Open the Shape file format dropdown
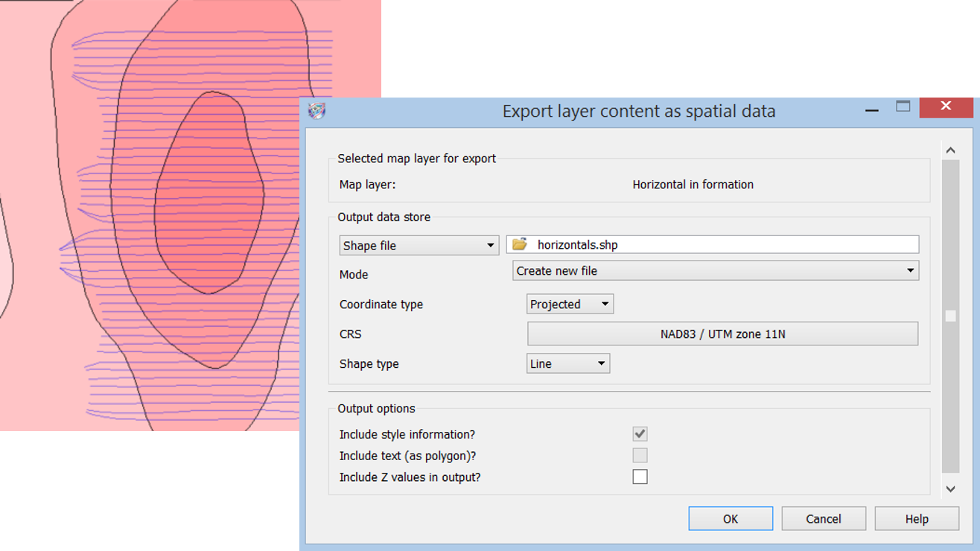Image resolution: width=980 pixels, height=551 pixels. coord(419,246)
